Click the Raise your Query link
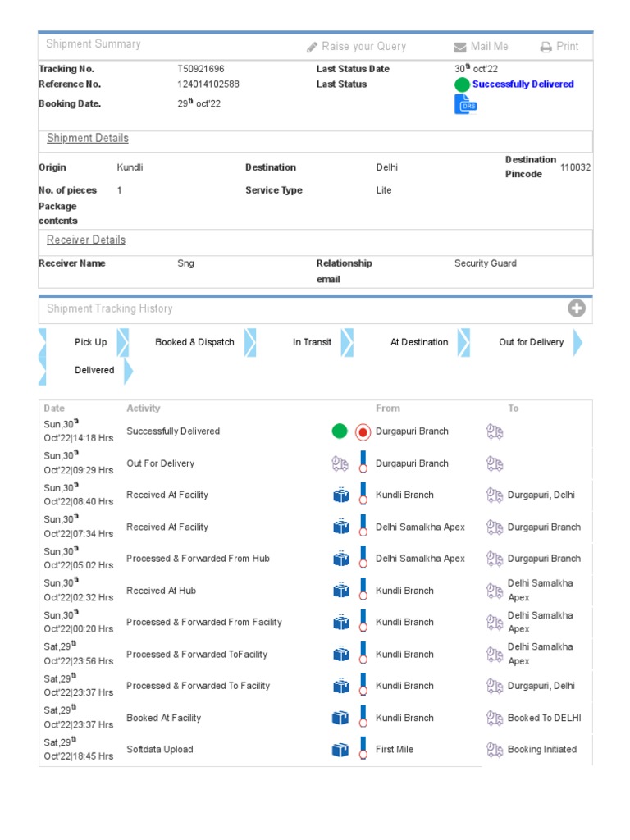Viewport: 630px width, 840px height. pos(363,47)
